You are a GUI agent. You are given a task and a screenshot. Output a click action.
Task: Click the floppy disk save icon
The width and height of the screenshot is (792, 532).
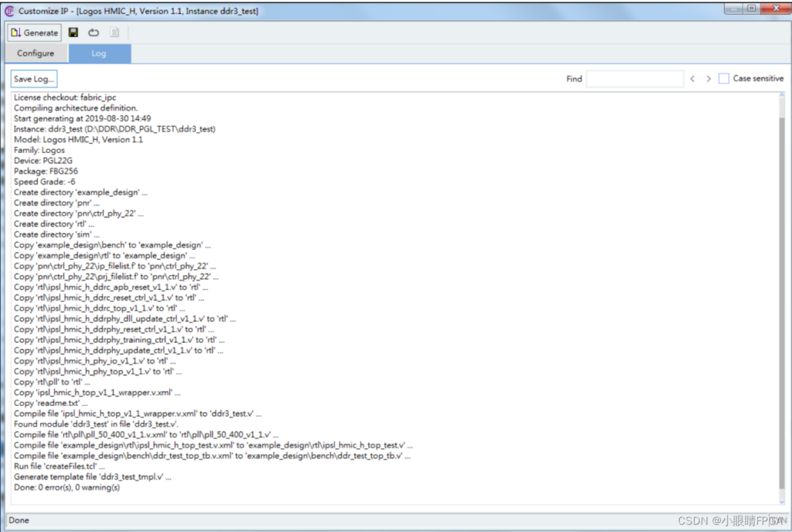click(73, 32)
